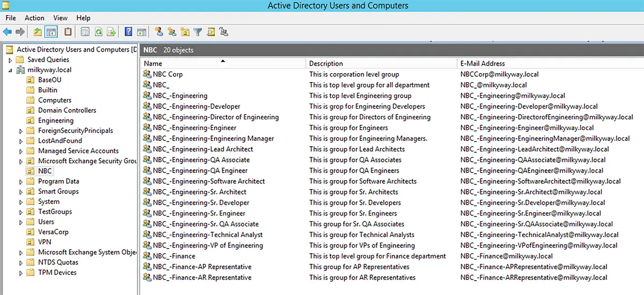Refresh the view with the toolbar icon
Image resolution: width=644 pixels, height=295 pixels.
[x=98, y=32]
